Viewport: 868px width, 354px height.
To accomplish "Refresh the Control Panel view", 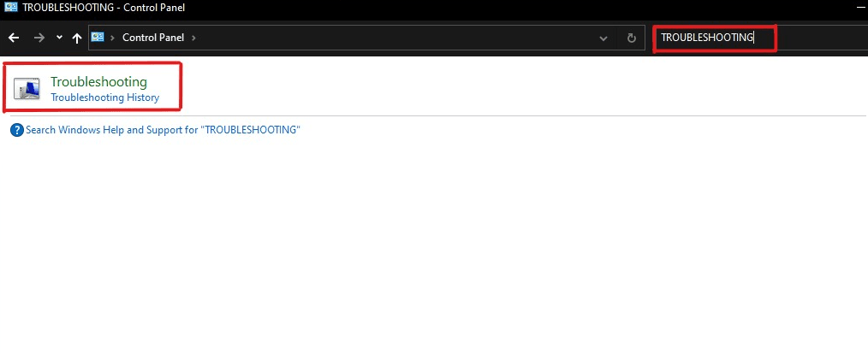I will (x=631, y=38).
